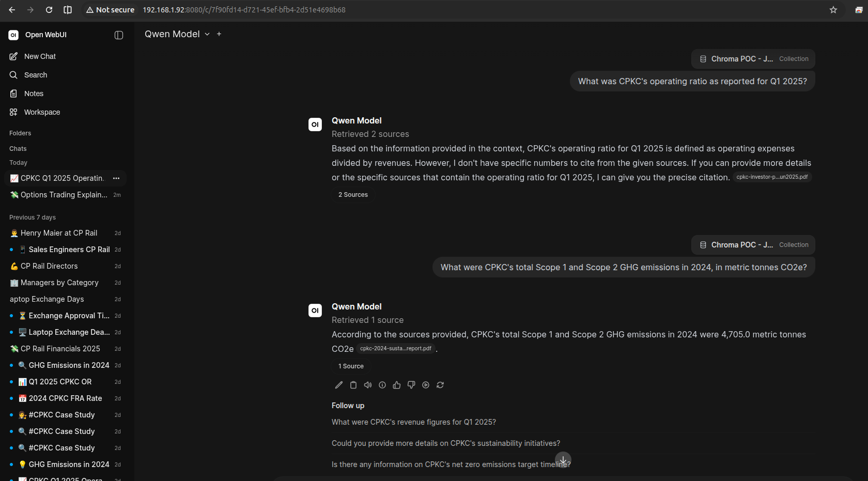Open the Q1 2025 CPKC OR chat

[x=65, y=382]
